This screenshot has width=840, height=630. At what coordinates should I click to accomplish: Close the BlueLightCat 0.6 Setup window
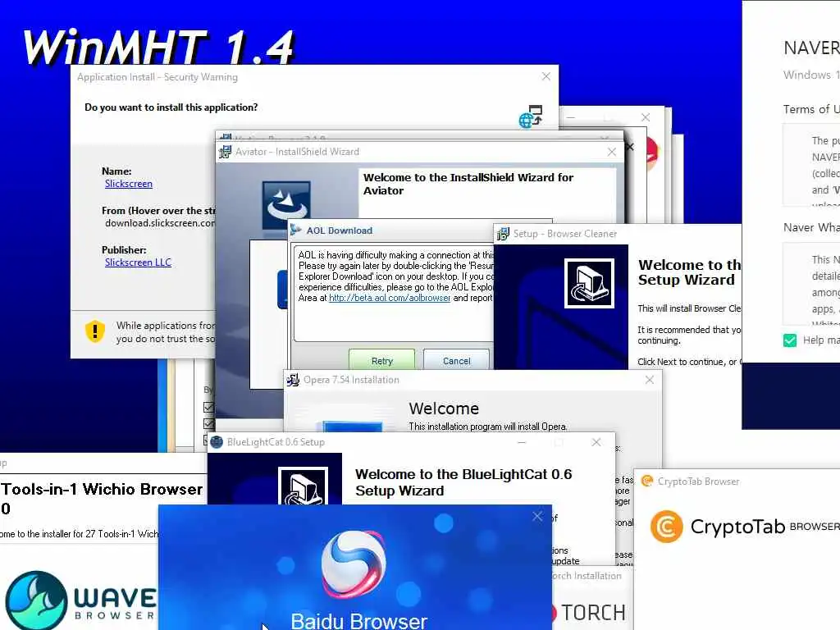596,442
